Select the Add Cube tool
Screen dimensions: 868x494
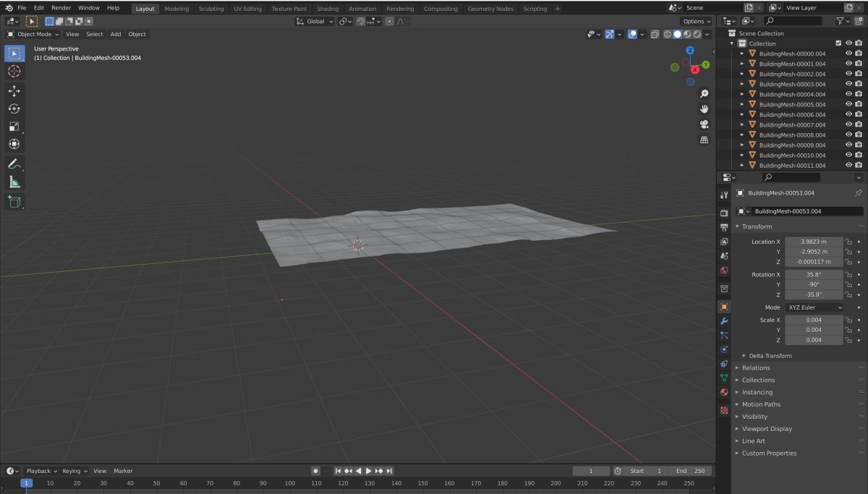(14, 202)
